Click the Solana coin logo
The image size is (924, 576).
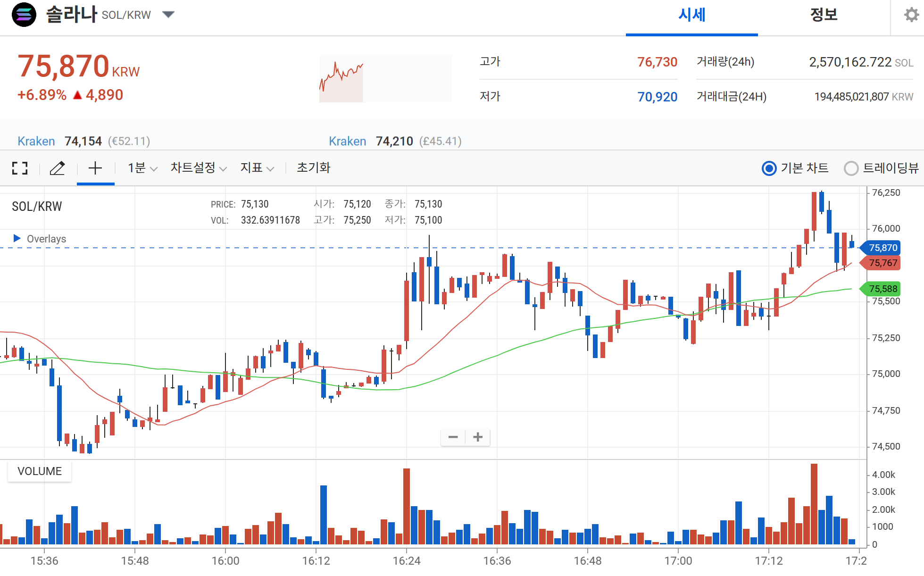click(24, 15)
